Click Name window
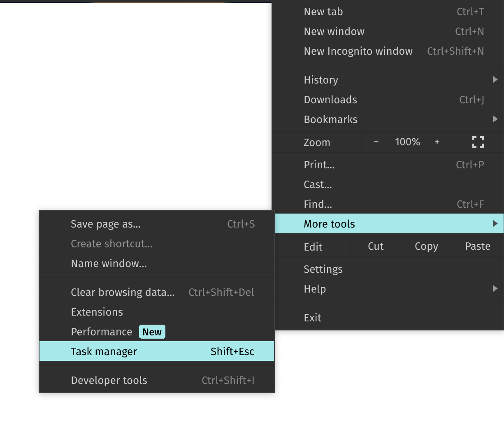The height and width of the screenshot is (437, 504). 109,263
